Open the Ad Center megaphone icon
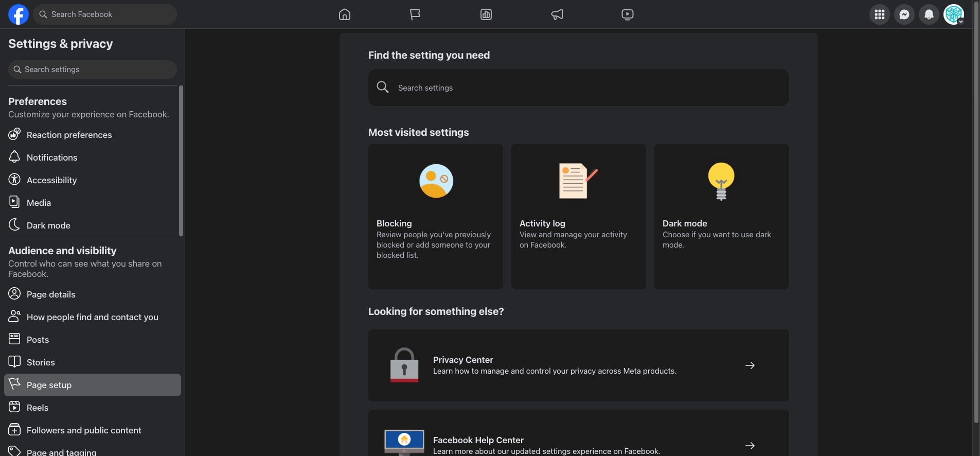This screenshot has height=456, width=980. [557, 14]
